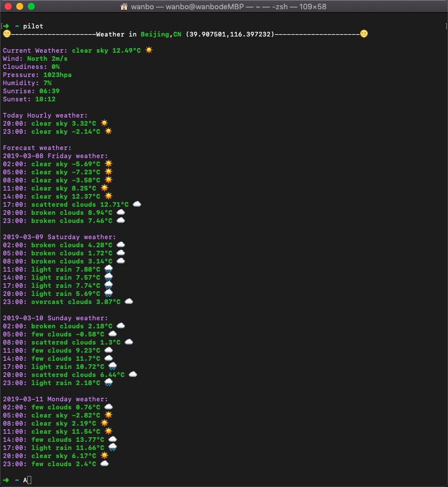448x487 pixels.
Task: Click cloud icon beside few clouds -0.58°C
Action: click(x=112, y=334)
